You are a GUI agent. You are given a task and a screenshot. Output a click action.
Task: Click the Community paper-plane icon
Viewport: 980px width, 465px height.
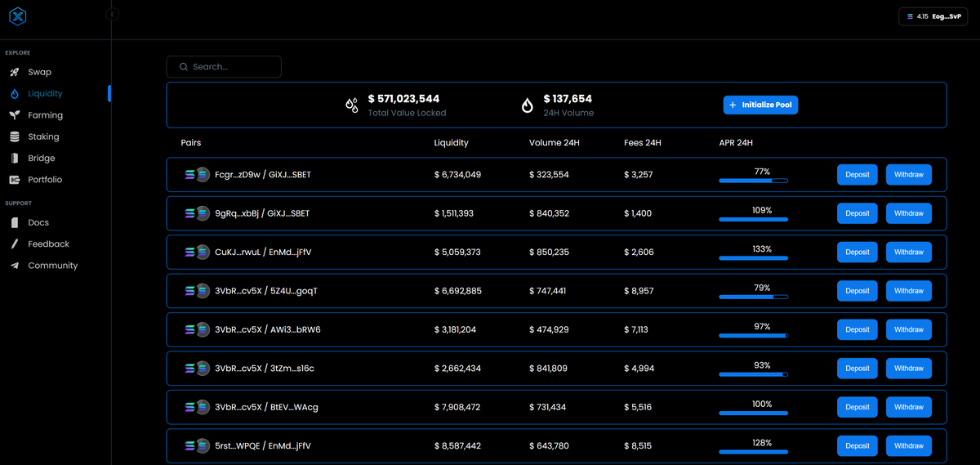click(15, 266)
